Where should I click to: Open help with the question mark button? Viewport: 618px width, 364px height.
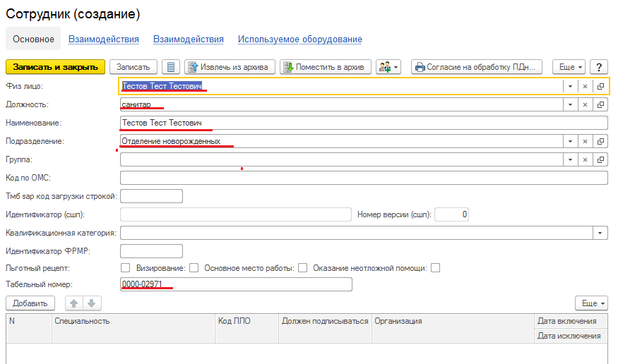599,67
